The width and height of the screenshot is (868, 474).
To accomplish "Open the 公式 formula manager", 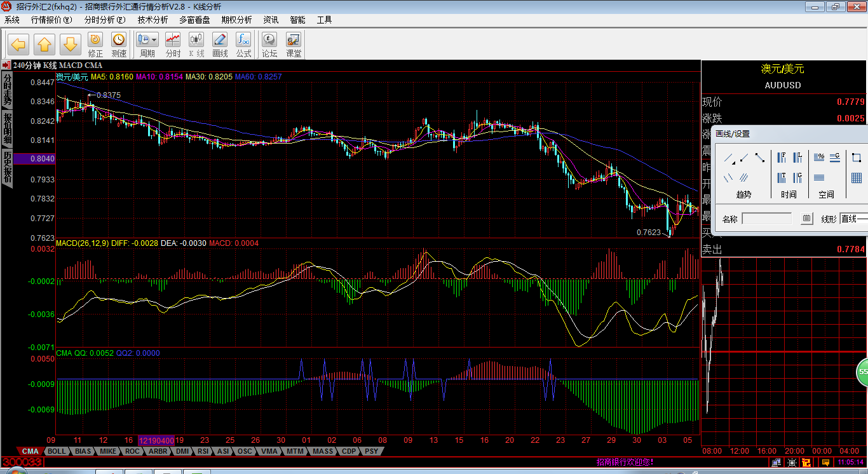I will click(x=243, y=44).
